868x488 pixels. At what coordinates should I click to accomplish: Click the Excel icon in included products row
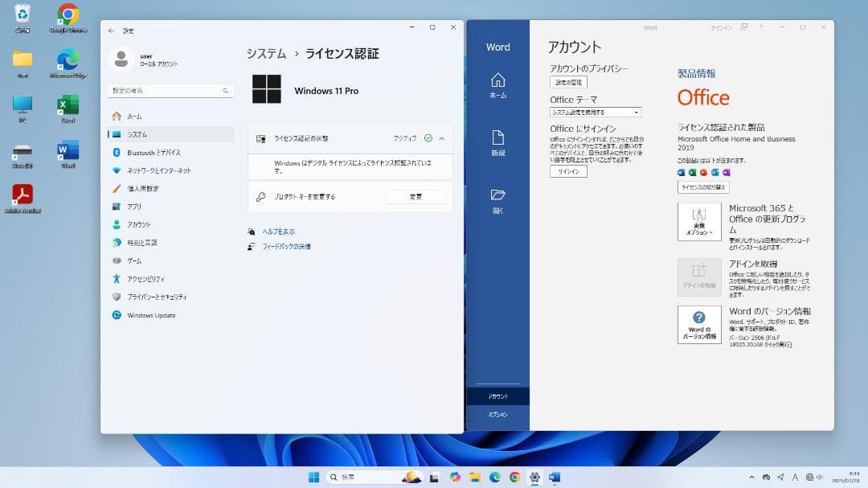(694, 172)
